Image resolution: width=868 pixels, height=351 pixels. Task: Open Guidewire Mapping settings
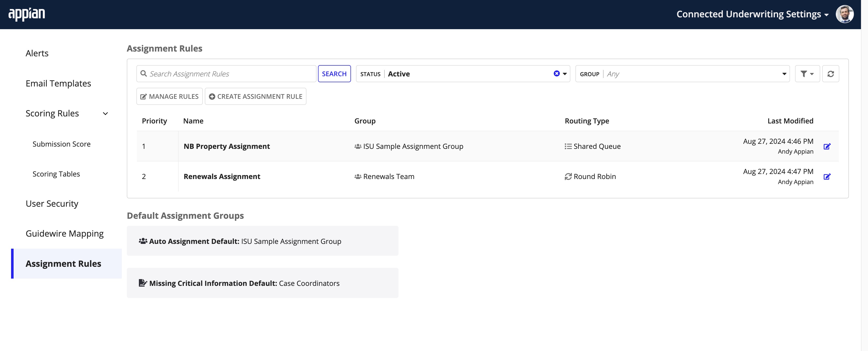tap(65, 233)
